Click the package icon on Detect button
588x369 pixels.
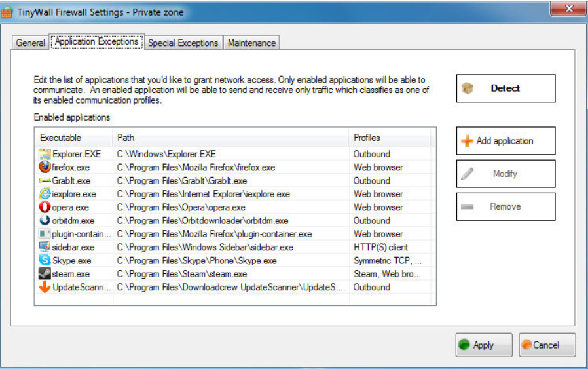[468, 88]
